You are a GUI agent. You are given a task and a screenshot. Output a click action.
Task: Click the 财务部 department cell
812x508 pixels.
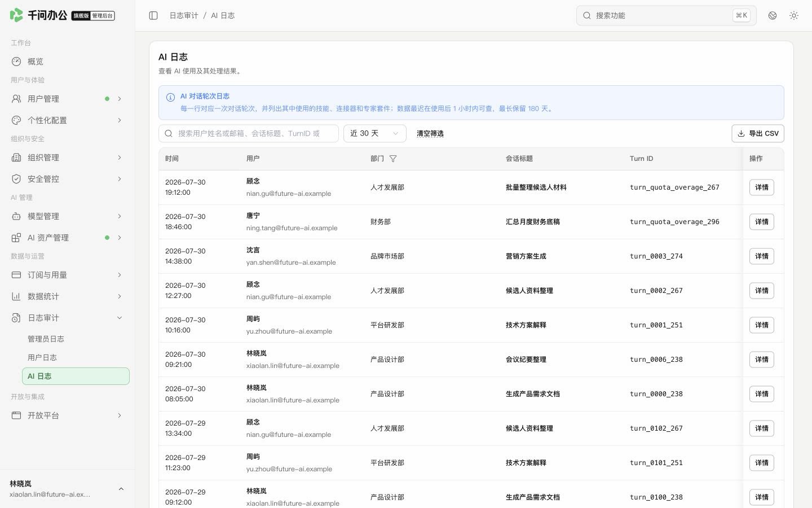point(381,222)
